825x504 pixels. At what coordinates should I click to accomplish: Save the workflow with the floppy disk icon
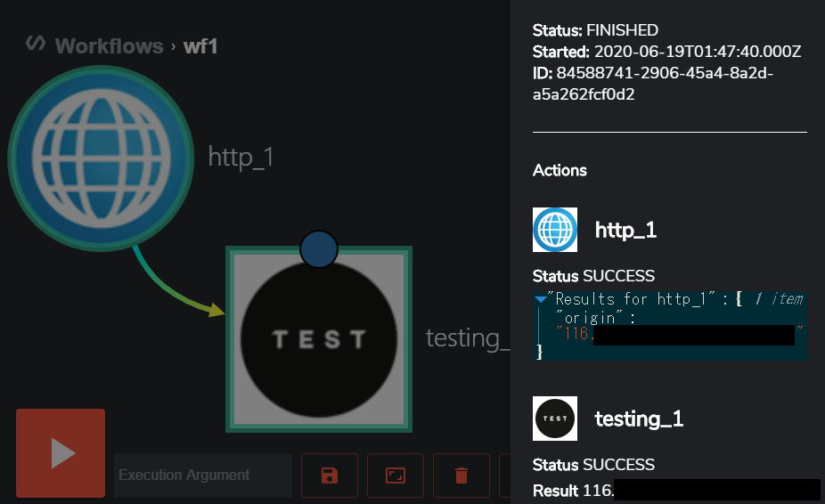coord(330,476)
